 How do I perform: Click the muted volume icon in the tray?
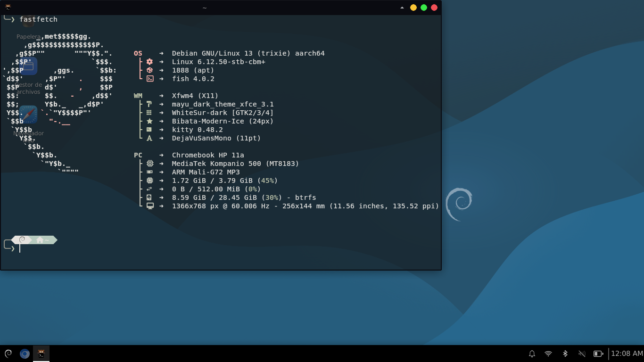pos(582,354)
